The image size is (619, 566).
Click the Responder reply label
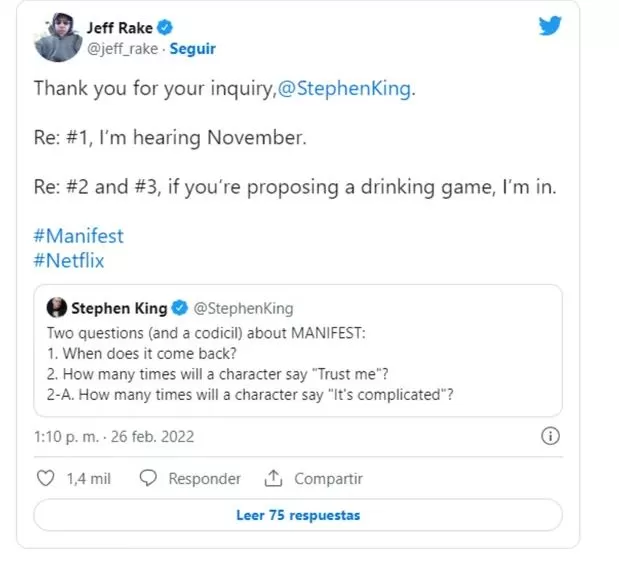204,479
